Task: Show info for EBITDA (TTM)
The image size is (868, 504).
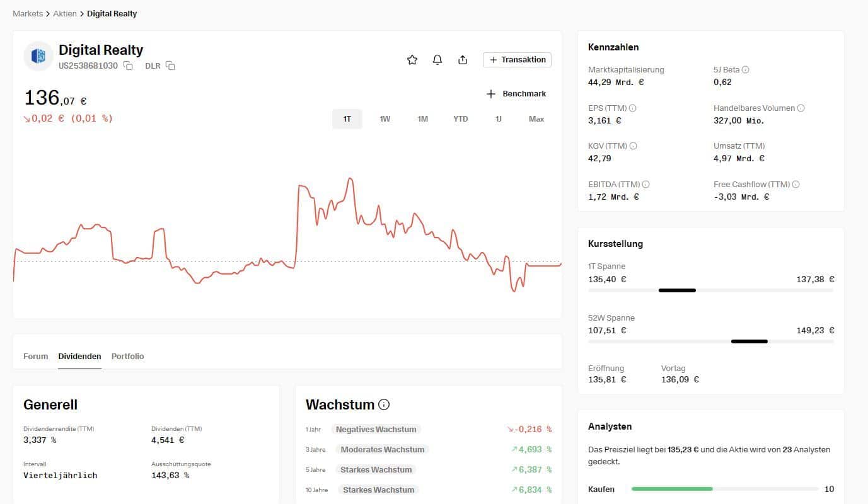Action: click(x=646, y=185)
